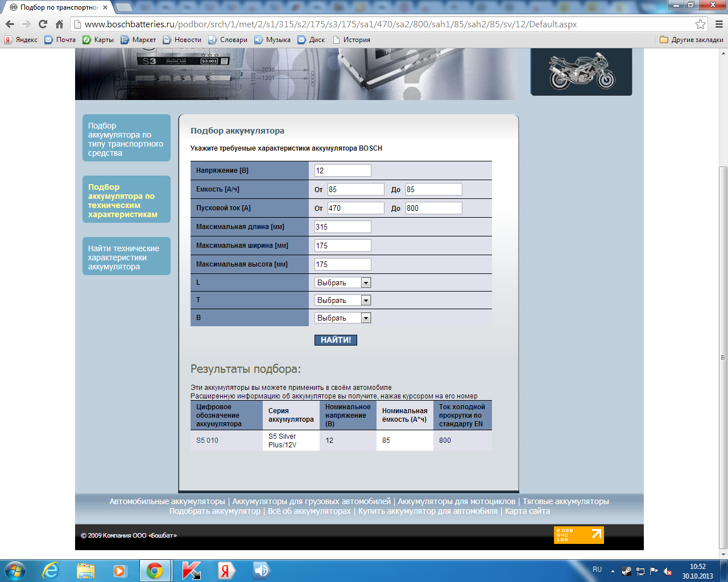This screenshot has width=728, height=582.
Task: Click the S5 Silver Plus/12V series cell
Action: (x=291, y=440)
